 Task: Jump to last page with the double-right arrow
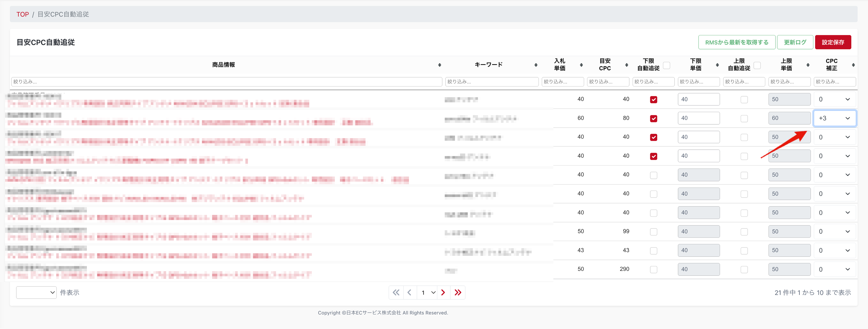(458, 293)
